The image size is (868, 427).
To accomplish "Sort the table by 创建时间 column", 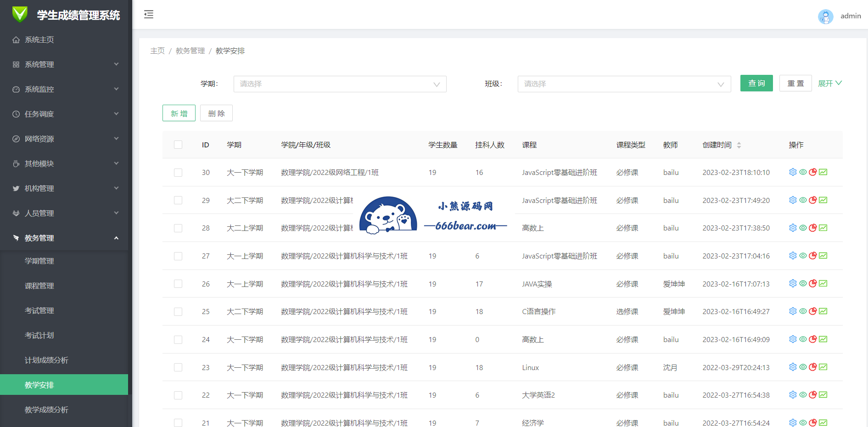I will (739, 145).
